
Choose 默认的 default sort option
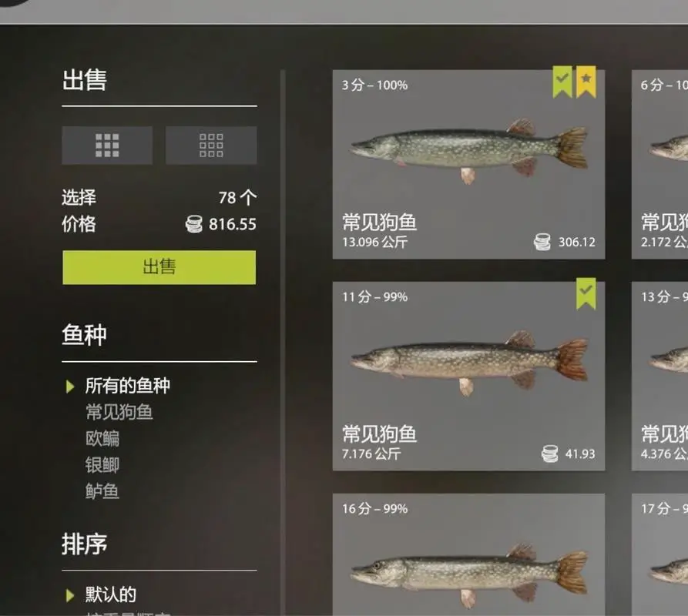pos(111,595)
